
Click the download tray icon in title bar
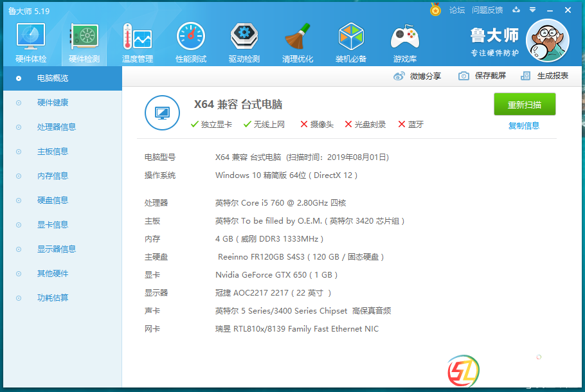516,10
